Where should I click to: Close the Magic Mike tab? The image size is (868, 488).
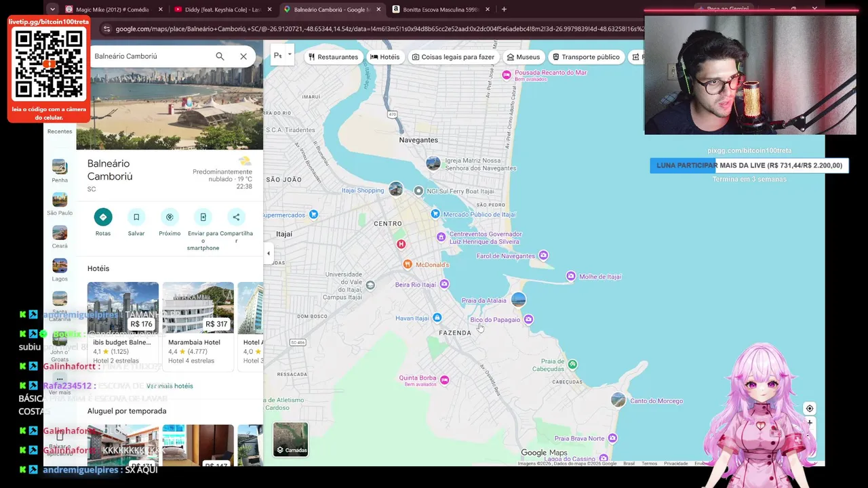click(161, 9)
